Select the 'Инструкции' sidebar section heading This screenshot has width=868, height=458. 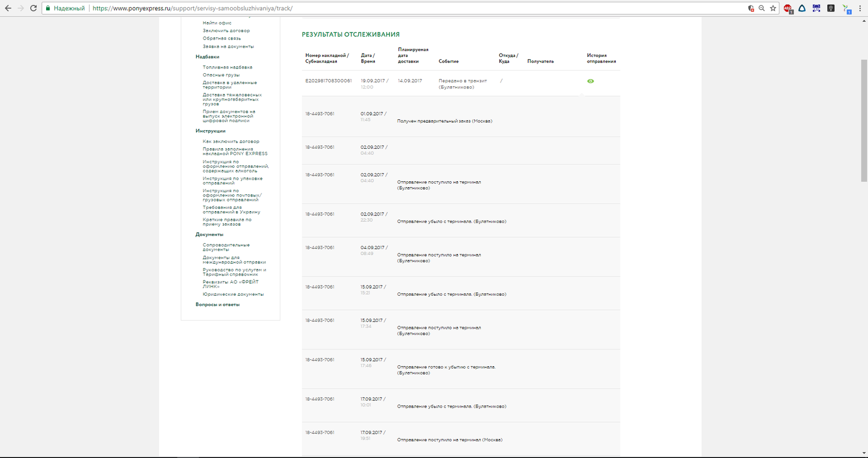point(210,131)
